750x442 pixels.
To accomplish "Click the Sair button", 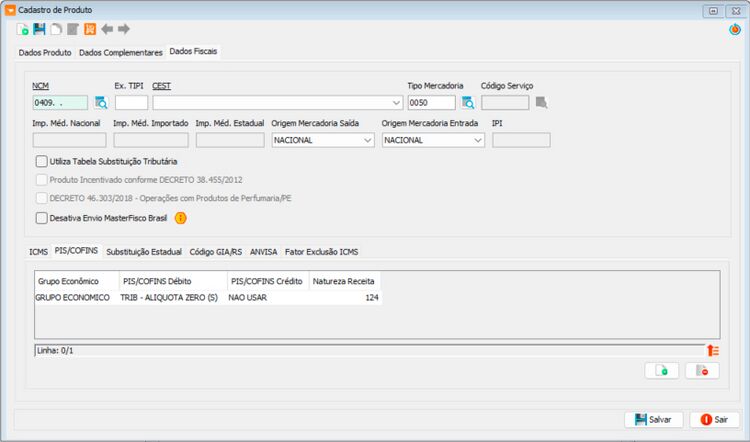I will pyautogui.click(x=715, y=420).
